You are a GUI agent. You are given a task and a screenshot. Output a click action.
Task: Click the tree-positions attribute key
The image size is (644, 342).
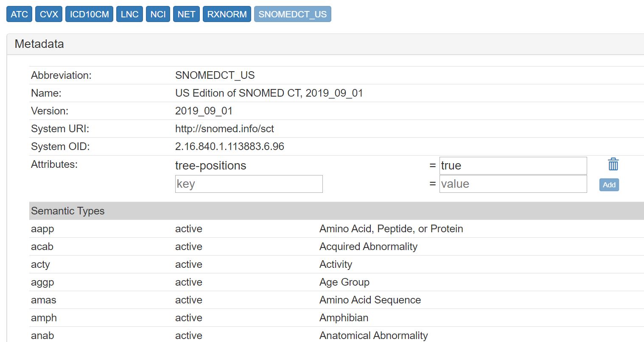pyautogui.click(x=210, y=165)
